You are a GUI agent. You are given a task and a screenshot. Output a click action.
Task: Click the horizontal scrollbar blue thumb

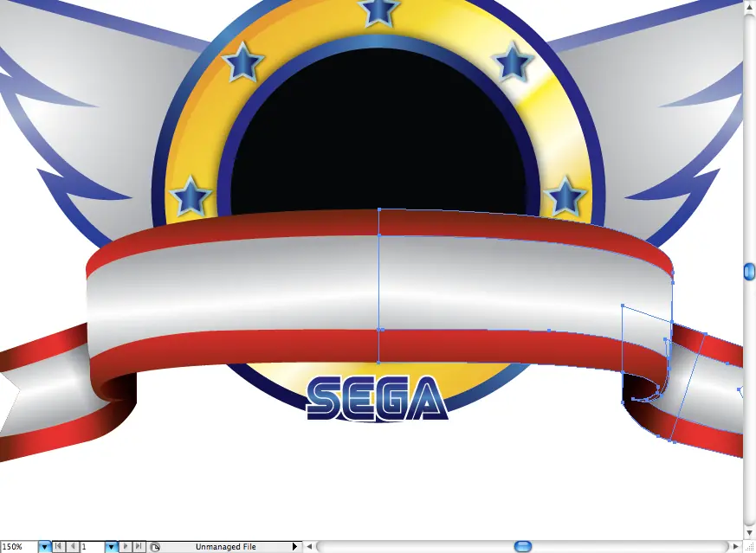[523, 546]
